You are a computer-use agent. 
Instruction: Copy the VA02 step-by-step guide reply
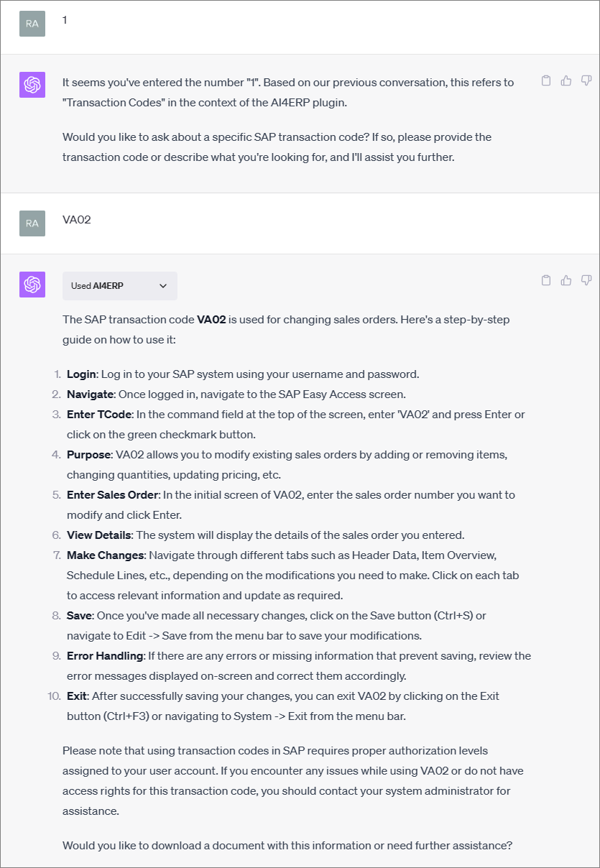coord(546,280)
